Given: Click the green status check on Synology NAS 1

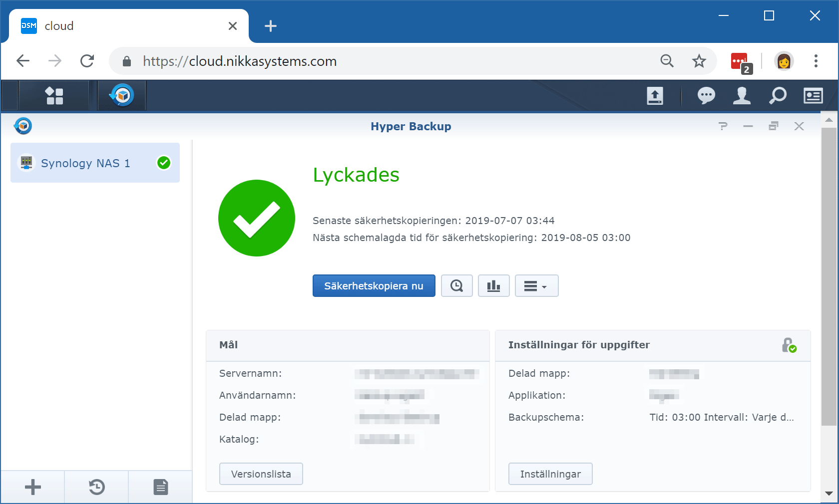Looking at the screenshot, I should coord(164,163).
